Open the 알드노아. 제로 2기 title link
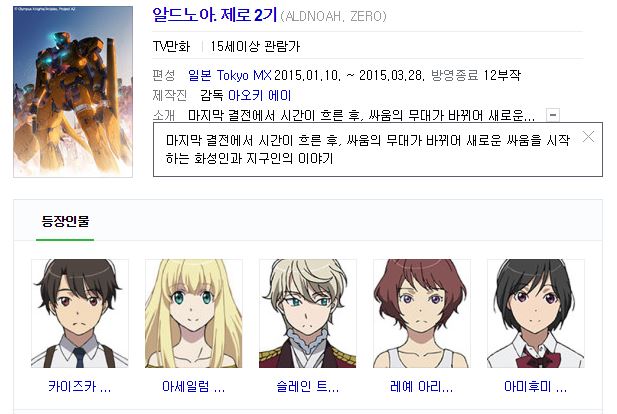This screenshot has height=414, width=617. pos(215,15)
